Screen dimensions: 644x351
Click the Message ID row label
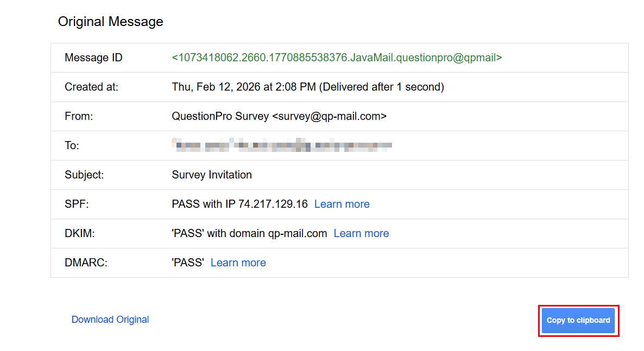click(x=93, y=58)
